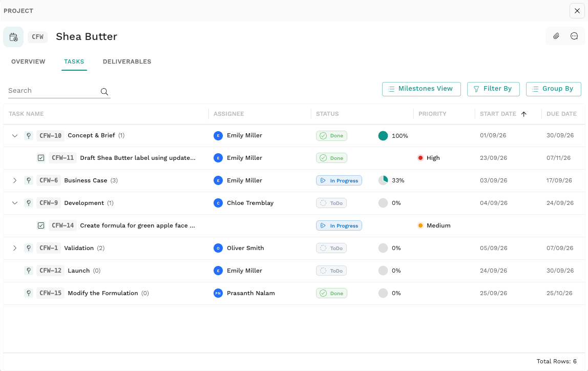The width and height of the screenshot is (588, 371).
Task: Click Prasanth Nalam's PN avatar icon
Action: click(218, 293)
